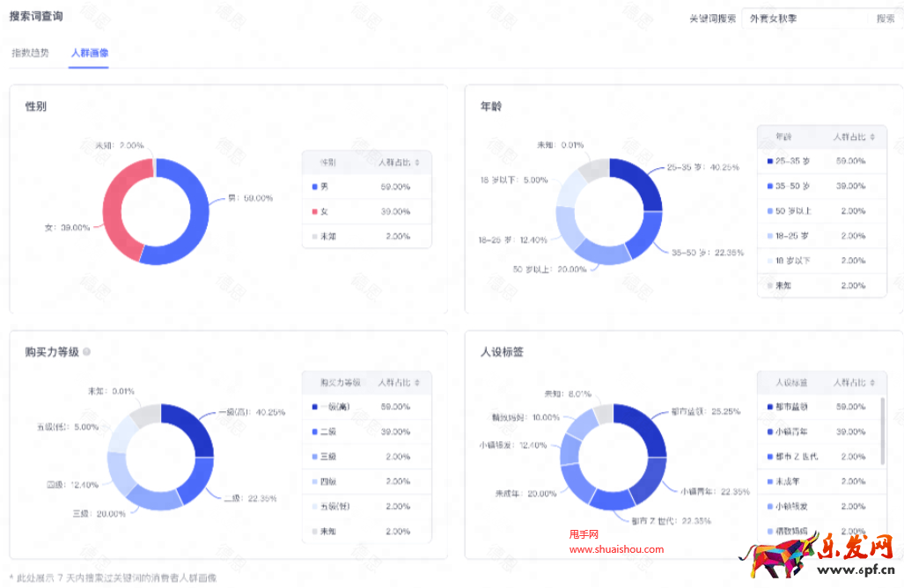
Task: Click the 35-50 岁 legend swatch
Action: [x=769, y=187]
